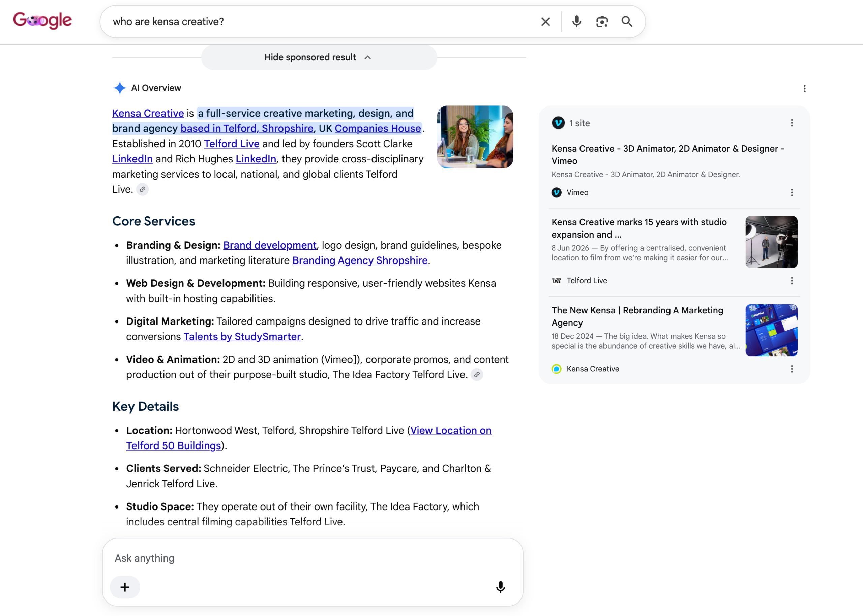Click the microphone in the Ask anything box
Screen dimensions: 863x616
(500, 587)
